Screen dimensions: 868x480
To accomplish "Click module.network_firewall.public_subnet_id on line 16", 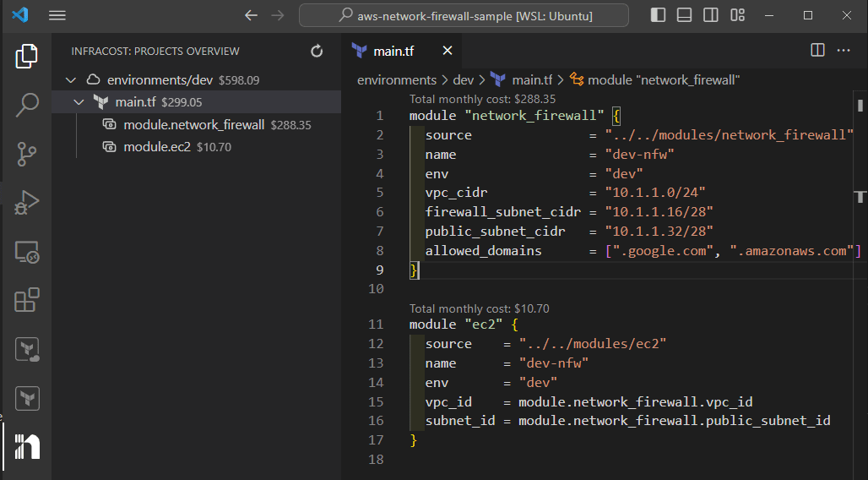I will [675, 421].
